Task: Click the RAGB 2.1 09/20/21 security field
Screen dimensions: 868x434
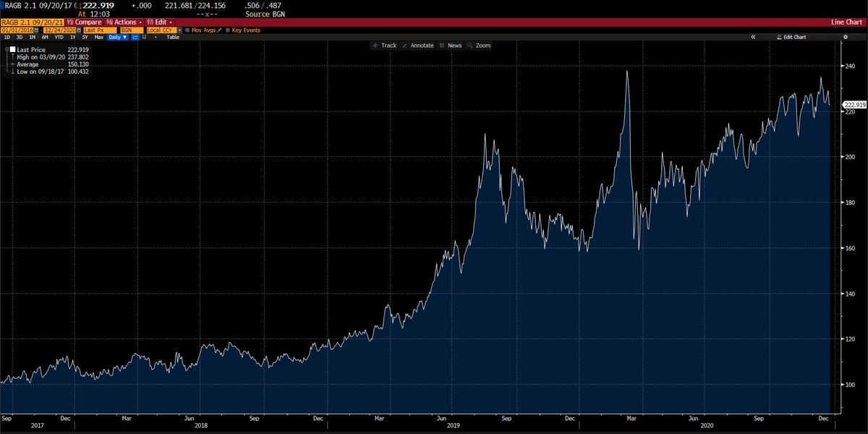Action: (x=33, y=22)
